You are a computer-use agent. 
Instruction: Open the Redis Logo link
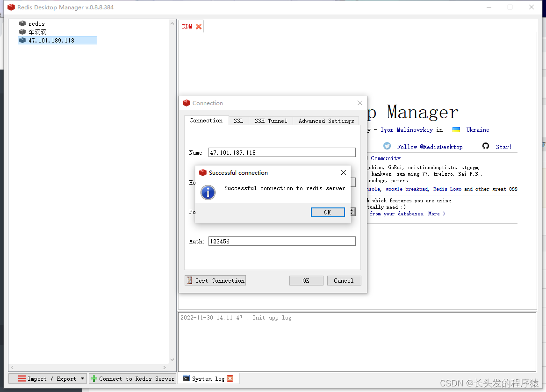(x=447, y=189)
